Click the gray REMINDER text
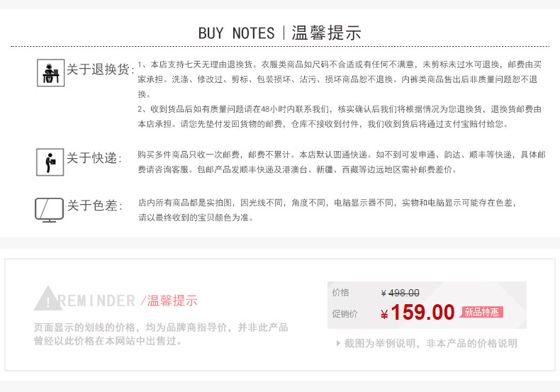This screenshot has width=560, height=392. (x=96, y=301)
